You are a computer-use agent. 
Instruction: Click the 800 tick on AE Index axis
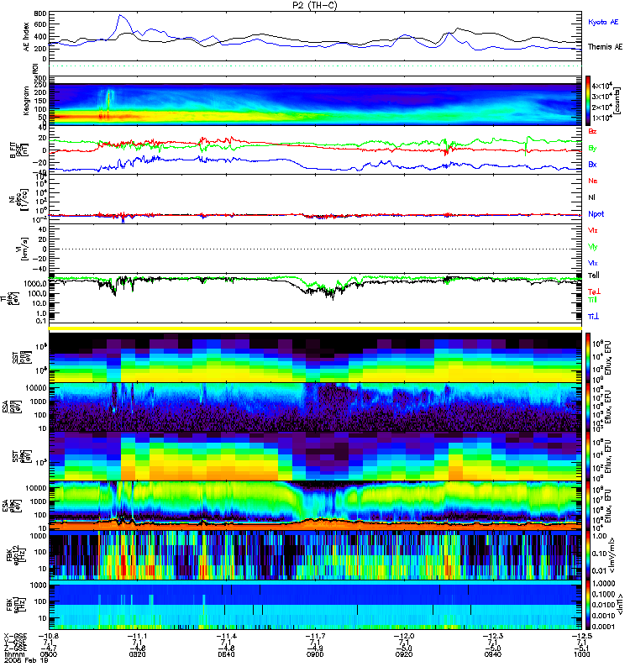tap(40, 13)
